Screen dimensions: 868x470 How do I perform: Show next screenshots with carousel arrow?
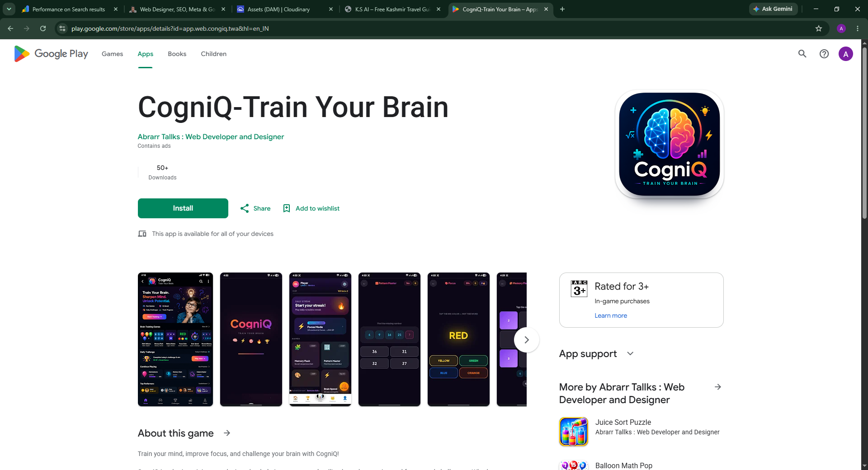(x=527, y=340)
